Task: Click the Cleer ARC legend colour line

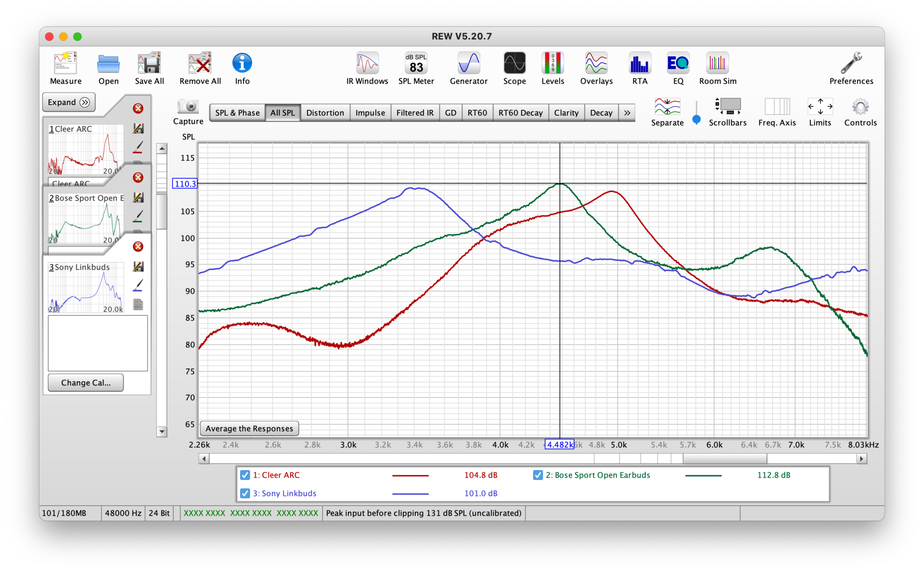Action: click(410, 475)
